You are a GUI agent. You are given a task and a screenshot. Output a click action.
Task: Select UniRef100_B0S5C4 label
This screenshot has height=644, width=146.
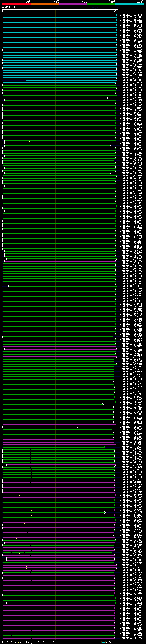pyautogui.click(x=131, y=100)
